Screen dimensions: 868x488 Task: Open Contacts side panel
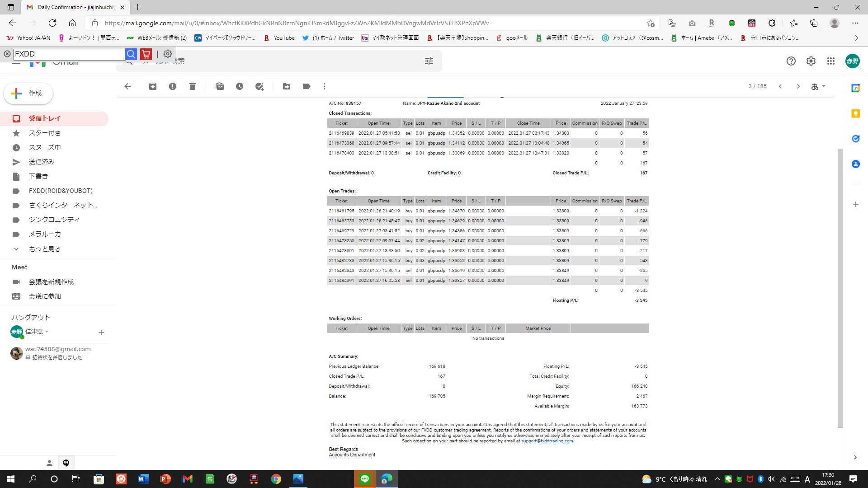pyautogui.click(x=855, y=164)
